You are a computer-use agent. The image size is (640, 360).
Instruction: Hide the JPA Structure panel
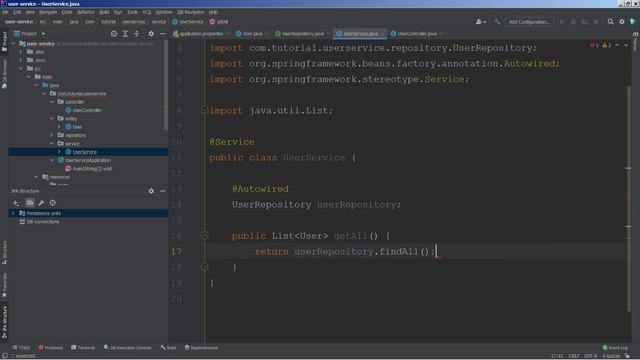[x=162, y=191]
